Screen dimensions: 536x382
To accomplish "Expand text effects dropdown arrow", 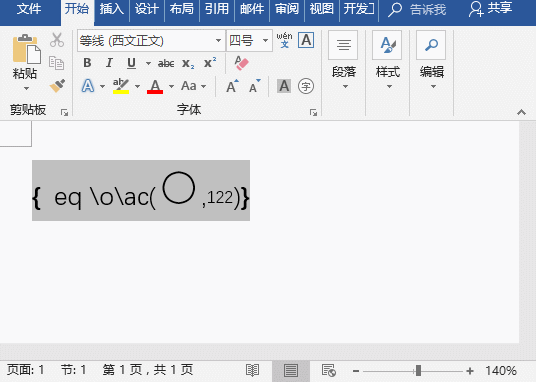I will (x=102, y=86).
